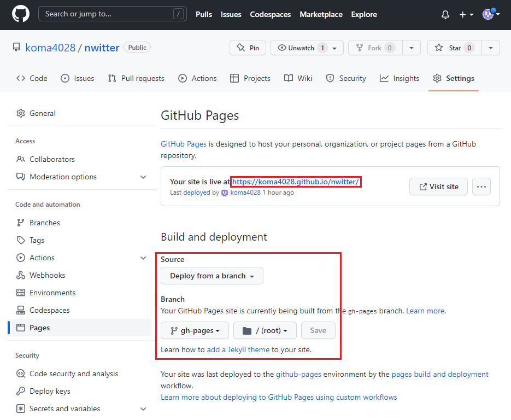511x420 pixels.
Task: Click the Learn more link
Action: [425, 311]
